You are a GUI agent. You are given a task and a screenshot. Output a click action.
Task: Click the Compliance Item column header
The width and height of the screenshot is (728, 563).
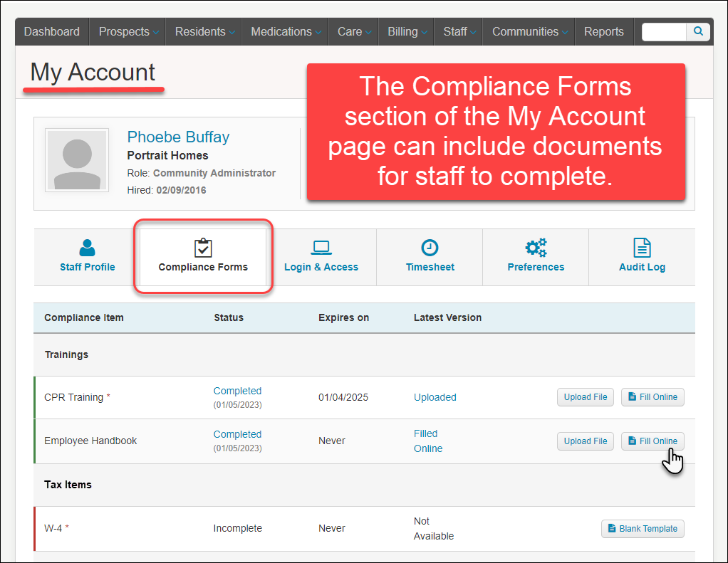tap(84, 317)
